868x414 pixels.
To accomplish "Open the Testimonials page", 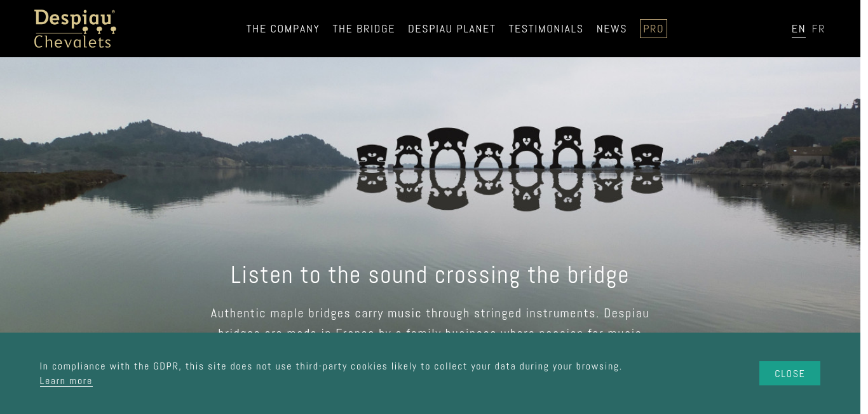I will 546,29.
